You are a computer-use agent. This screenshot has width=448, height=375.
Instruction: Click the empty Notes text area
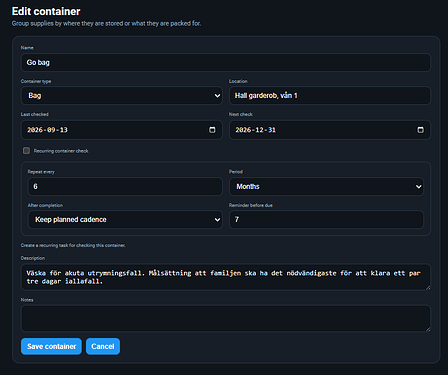226,318
